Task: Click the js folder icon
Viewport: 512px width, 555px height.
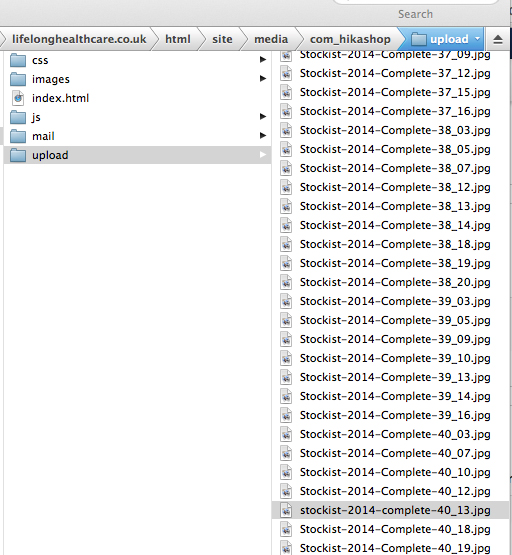Action: 18,117
